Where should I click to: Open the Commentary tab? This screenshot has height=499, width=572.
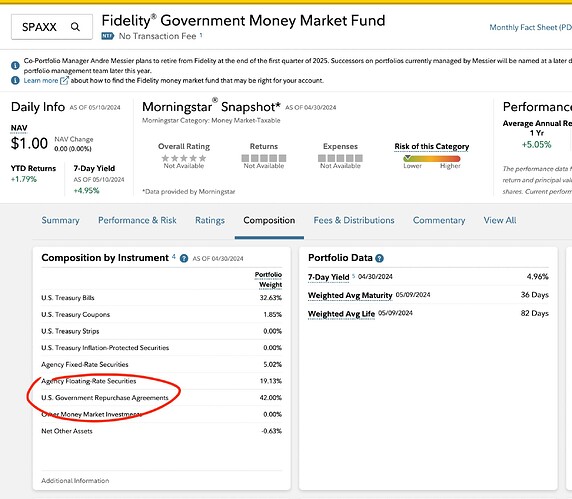(x=439, y=220)
